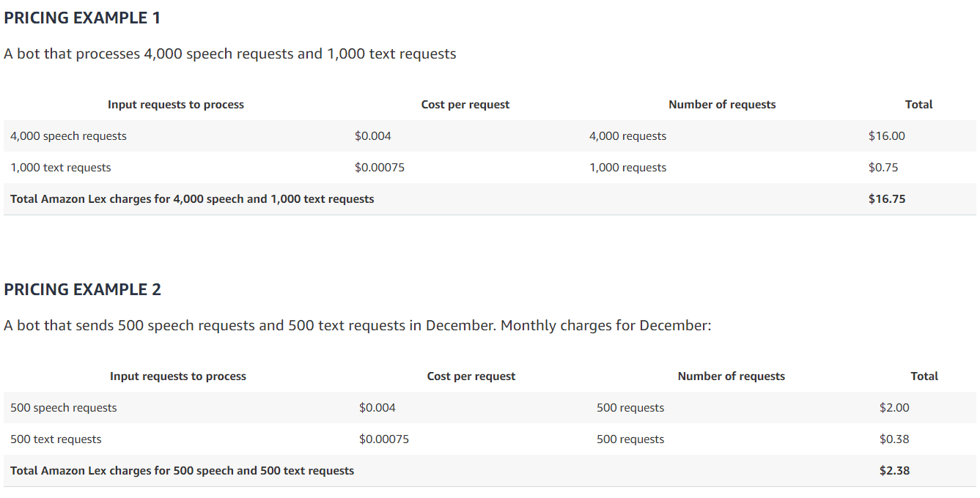Click the $16.75 grand total
This screenshot has height=498, width=980.
[888, 198]
